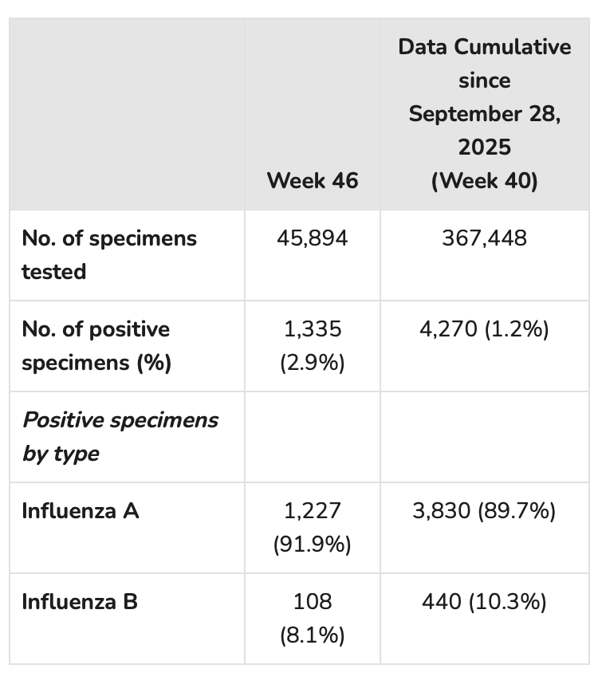Select the "No. of specimens tested" row label

pyautogui.click(x=109, y=254)
